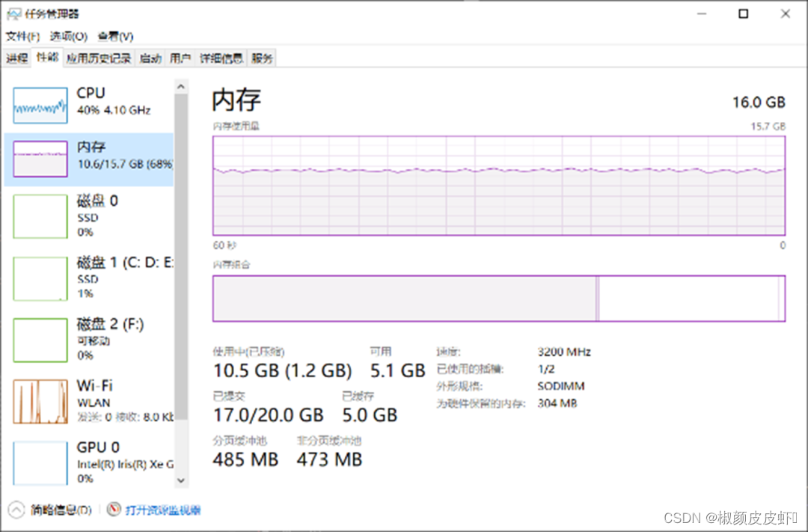808x532 pixels.
Task: Switch to the 服务 tab
Action: 262,58
